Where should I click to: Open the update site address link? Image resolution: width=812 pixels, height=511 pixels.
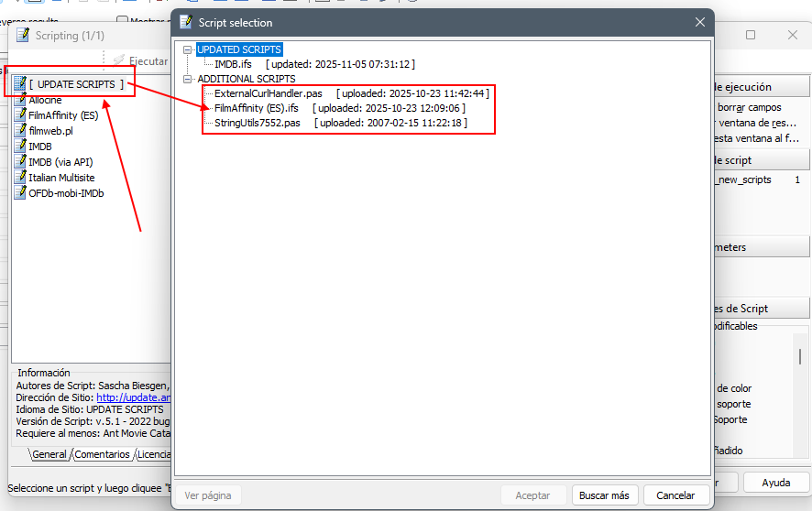tap(134, 397)
